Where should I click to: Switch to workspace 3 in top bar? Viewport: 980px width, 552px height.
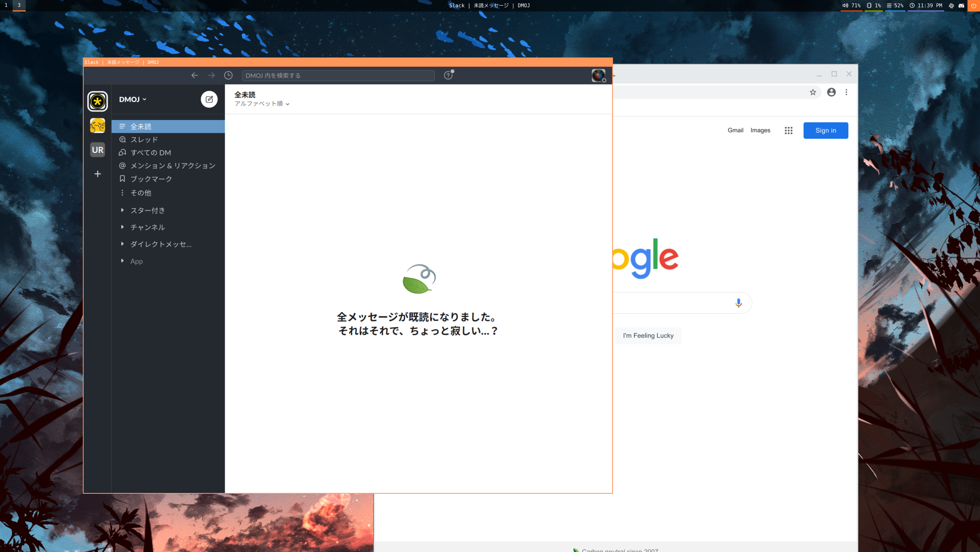coord(19,5)
